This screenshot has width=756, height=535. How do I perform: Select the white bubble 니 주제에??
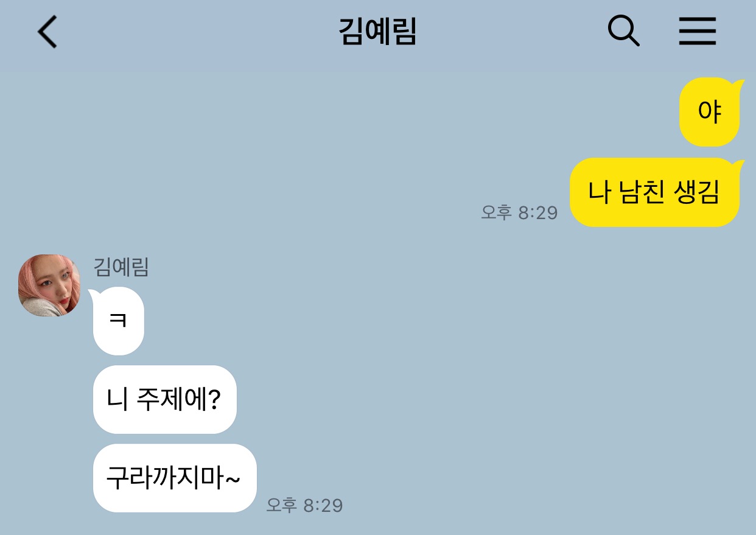(164, 400)
